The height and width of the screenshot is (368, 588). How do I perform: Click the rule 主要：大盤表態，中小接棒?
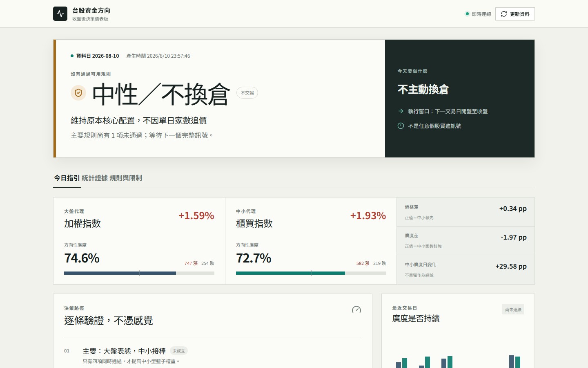pos(124,351)
